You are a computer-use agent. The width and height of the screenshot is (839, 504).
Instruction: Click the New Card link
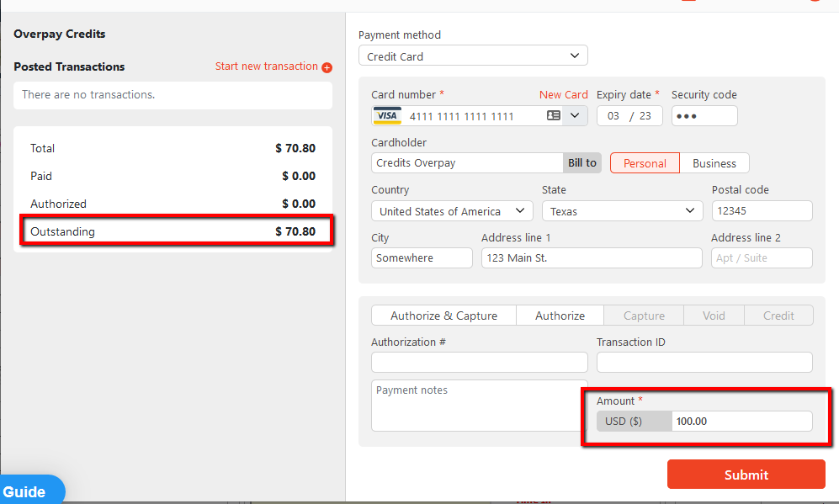tap(563, 95)
